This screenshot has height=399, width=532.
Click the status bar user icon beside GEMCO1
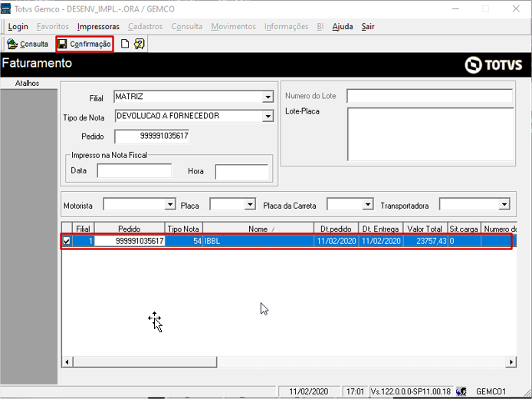point(461,391)
